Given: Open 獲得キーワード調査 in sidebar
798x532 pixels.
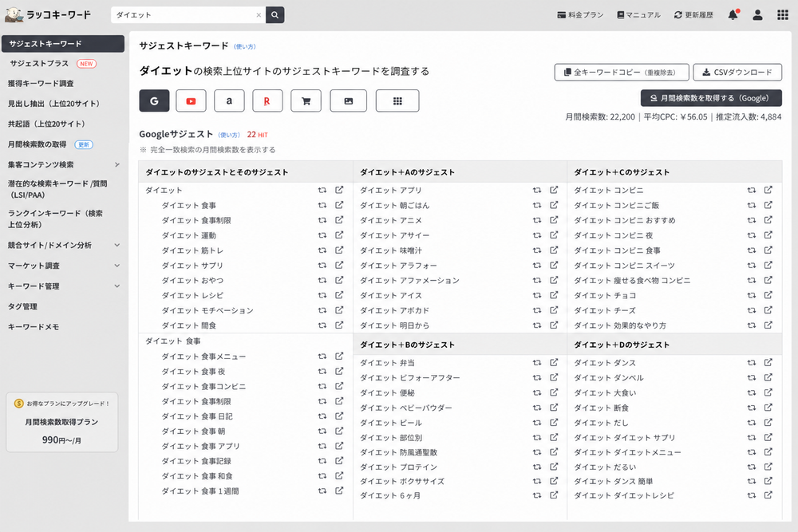Looking at the screenshot, I should [41, 84].
